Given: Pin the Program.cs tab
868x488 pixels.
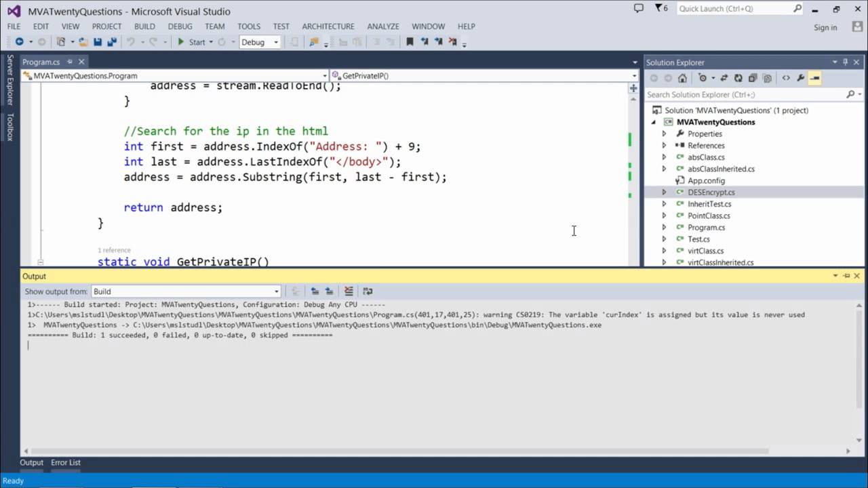Looking at the screenshot, I should point(70,62).
